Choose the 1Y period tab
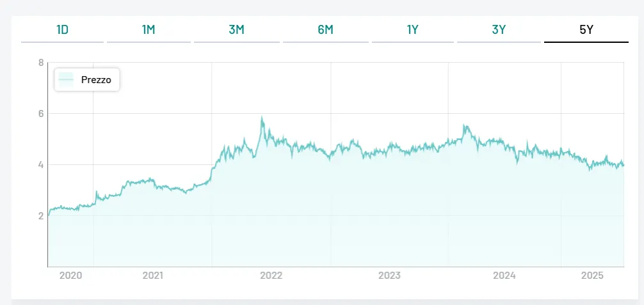This screenshot has width=644, height=305. [413, 29]
